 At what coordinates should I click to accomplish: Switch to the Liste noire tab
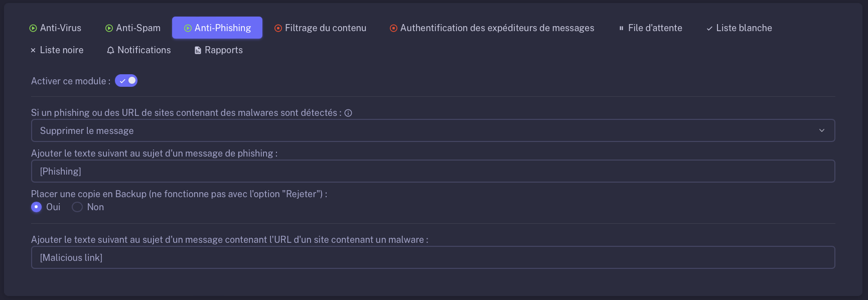point(57,50)
